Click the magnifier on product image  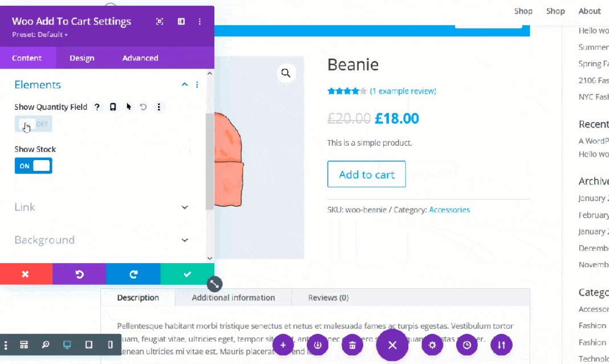(x=286, y=73)
